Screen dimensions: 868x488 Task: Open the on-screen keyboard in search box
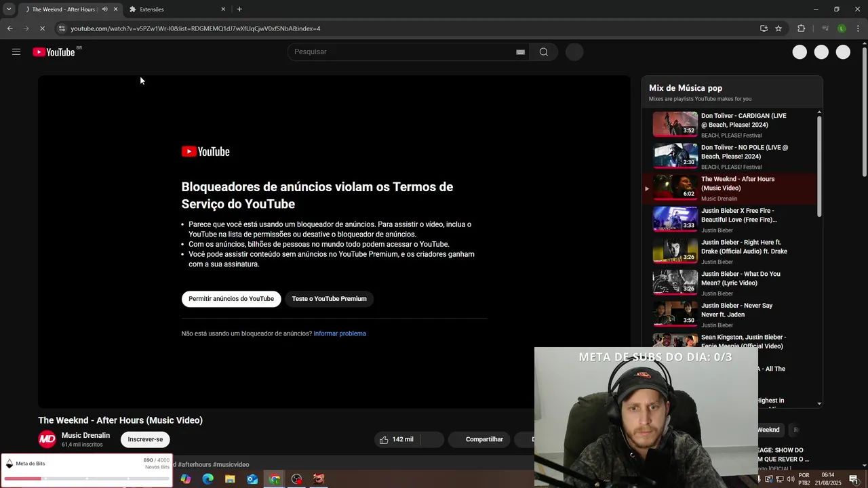coord(520,52)
